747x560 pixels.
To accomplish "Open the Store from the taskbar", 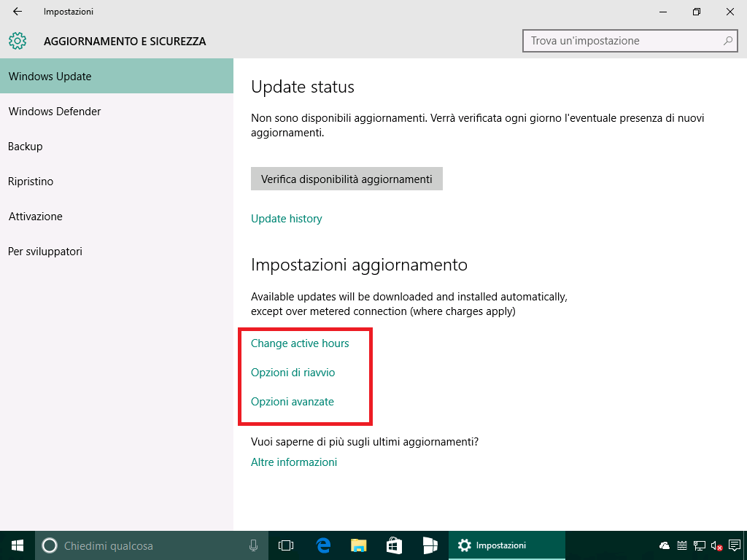I will 394,545.
